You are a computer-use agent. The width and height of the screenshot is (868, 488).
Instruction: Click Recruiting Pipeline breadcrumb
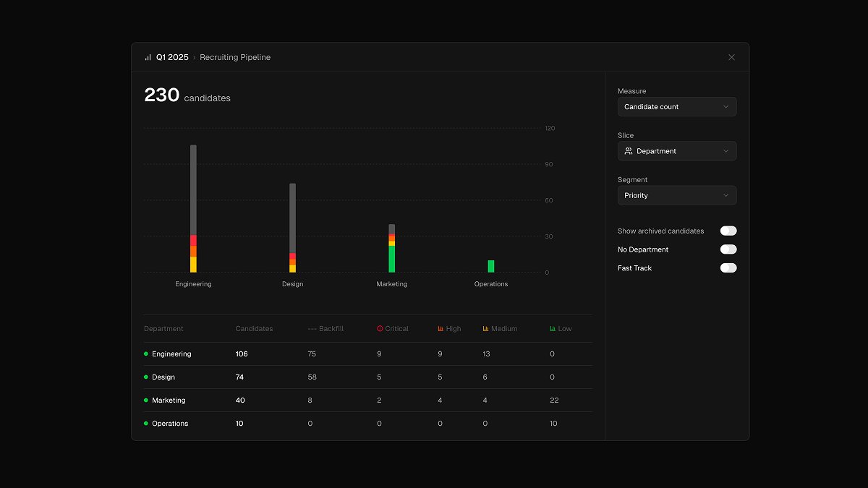(235, 57)
